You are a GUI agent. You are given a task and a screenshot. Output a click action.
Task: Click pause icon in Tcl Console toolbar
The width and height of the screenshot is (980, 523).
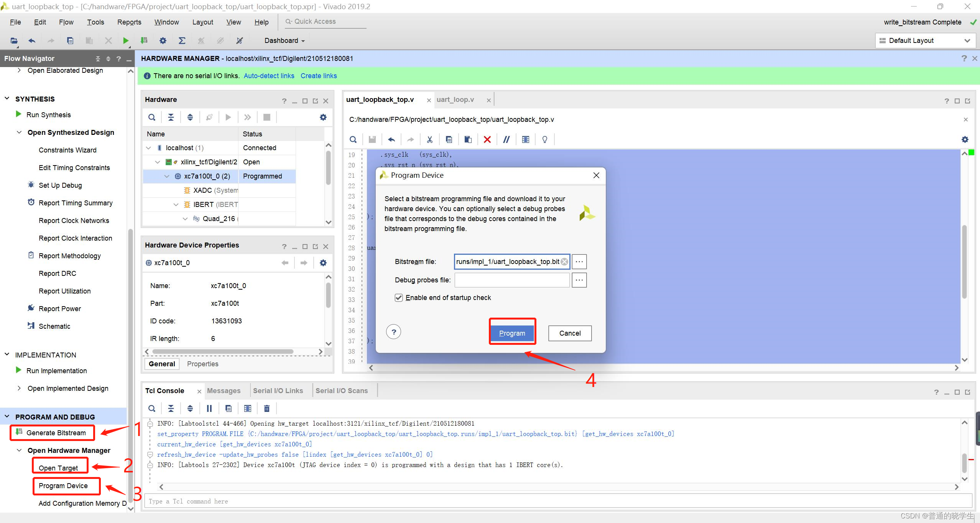click(209, 408)
